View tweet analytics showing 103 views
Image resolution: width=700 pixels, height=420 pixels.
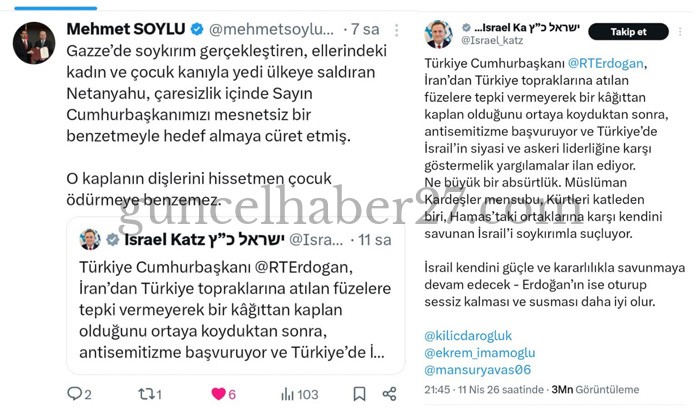(300, 394)
